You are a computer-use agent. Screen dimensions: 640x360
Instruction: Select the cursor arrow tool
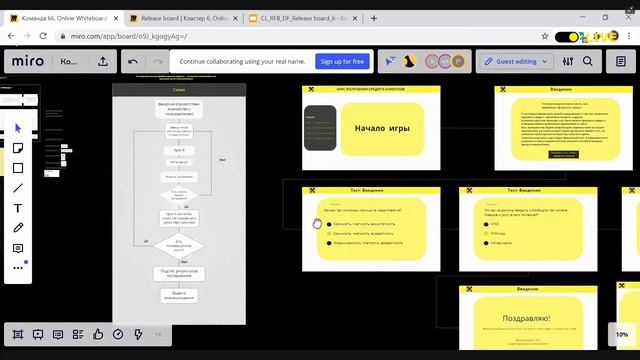point(18,128)
